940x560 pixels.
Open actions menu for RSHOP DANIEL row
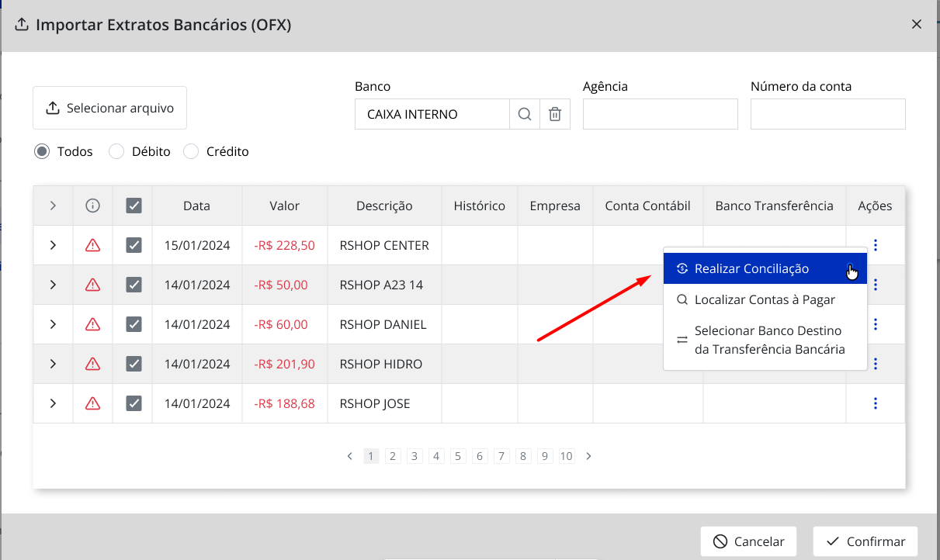(x=876, y=324)
